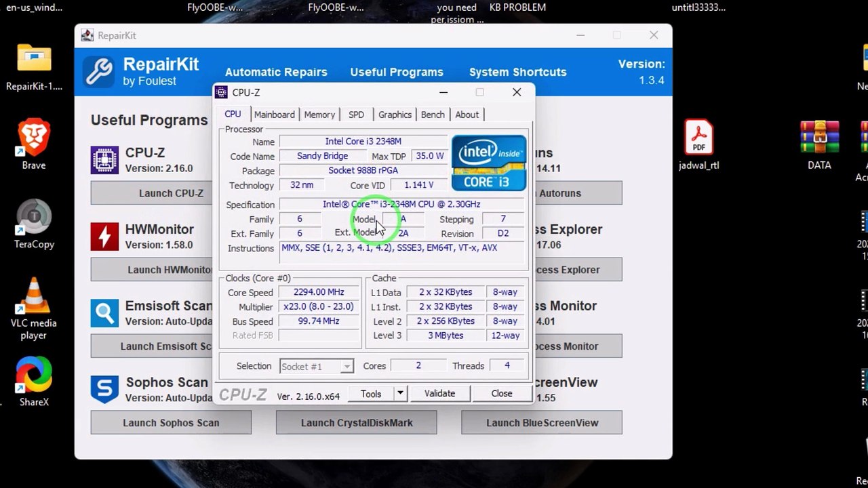
Task: Click the processor Name field value
Action: click(x=363, y=142)
